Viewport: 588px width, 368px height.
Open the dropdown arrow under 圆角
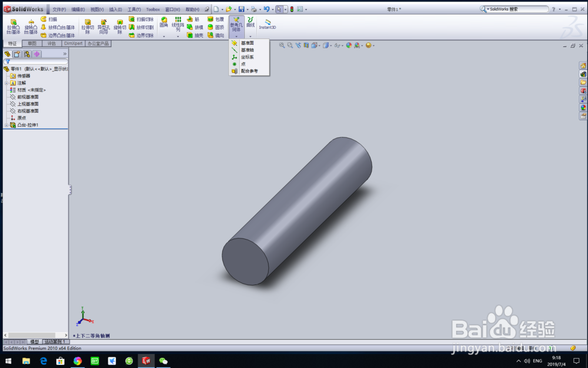(x=164, y=37)
